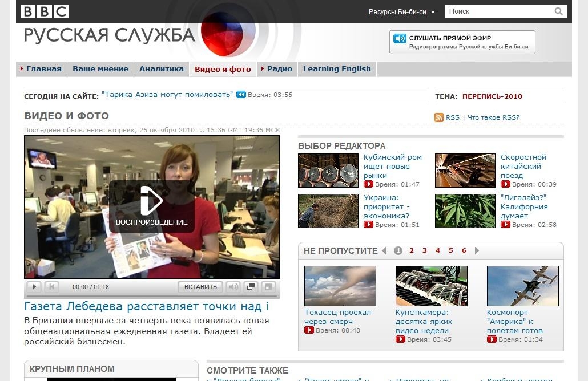Select page 4 of Не пропустите
Screen dimensions: 588x381
(x=438, y=250)
